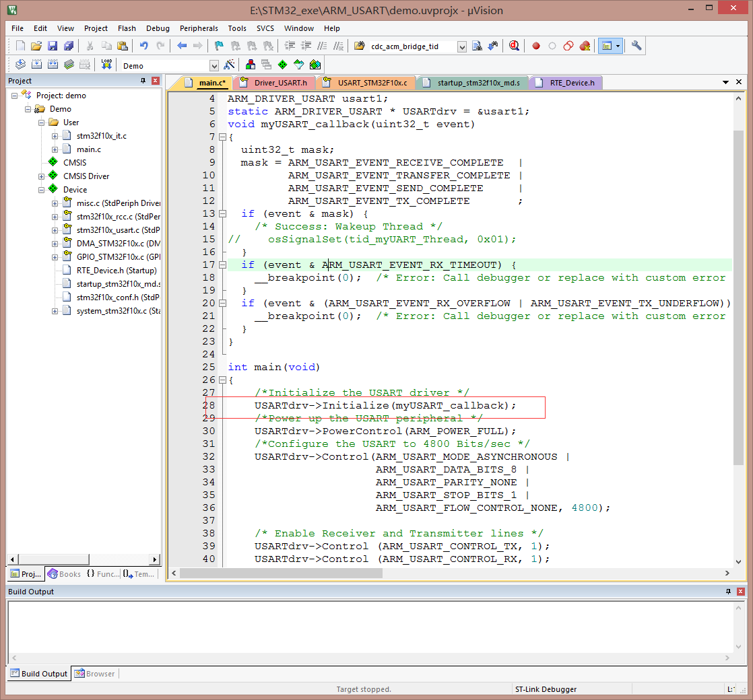Switch to Browser output tab

pos(94,674)
